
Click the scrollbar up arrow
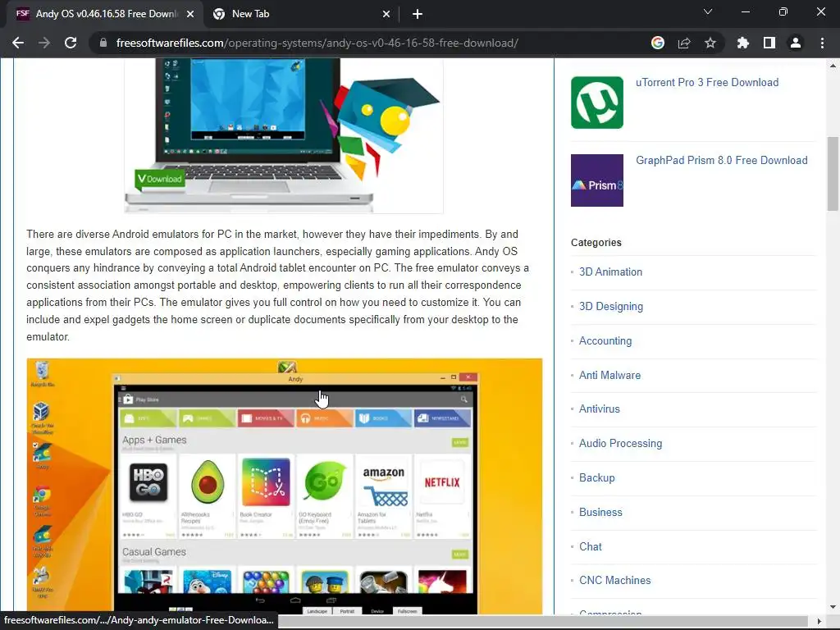[x=833, y=66]
